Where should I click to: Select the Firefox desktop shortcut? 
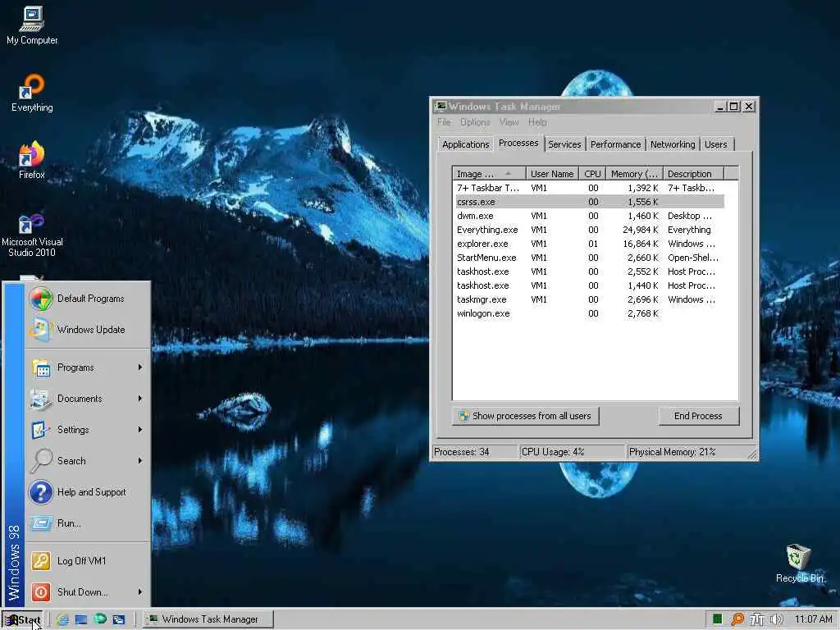coord(32,160)
